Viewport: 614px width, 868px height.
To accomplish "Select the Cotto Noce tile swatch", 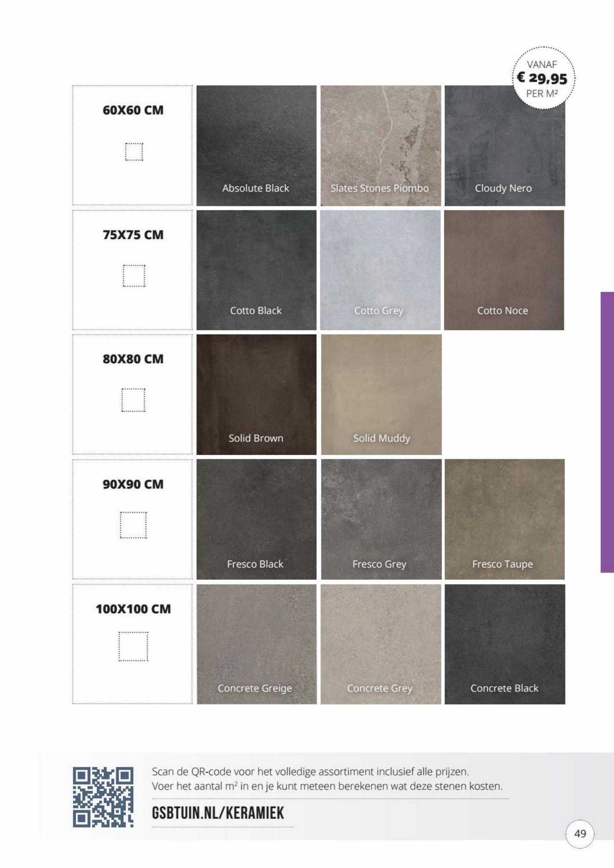I will point(504,270).
